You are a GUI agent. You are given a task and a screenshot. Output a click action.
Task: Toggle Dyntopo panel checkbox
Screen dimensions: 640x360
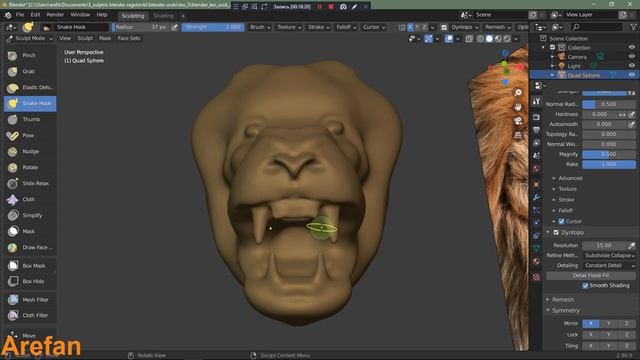pos(556,232)
